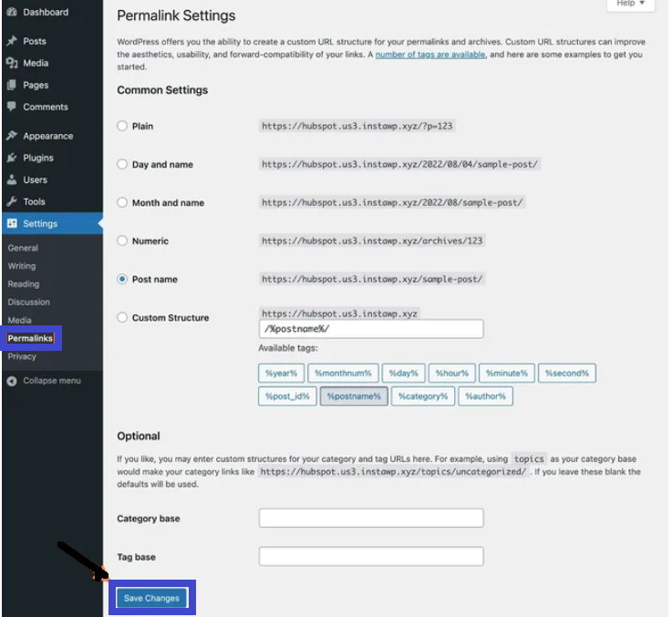Screen dimensions: 672x617
Task: Open Appearance menu label
Action: coord(48,136)
